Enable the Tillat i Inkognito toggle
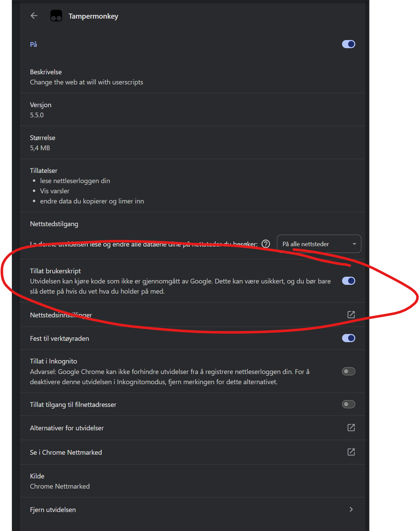 (348, 371)
